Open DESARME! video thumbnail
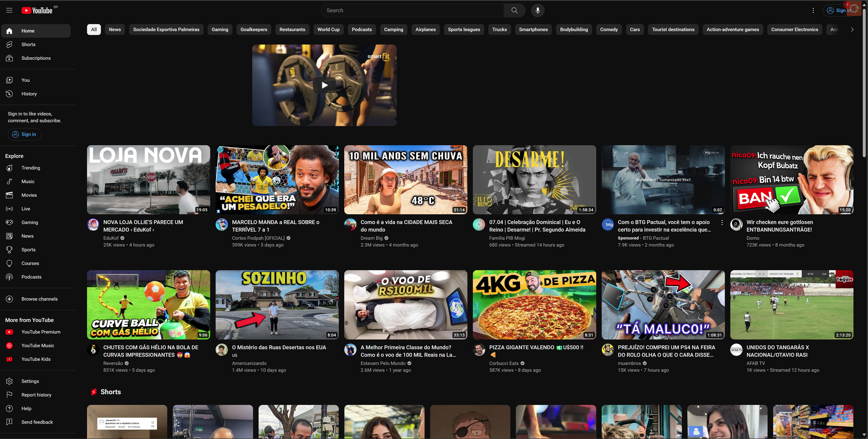Viewport: 868px width, 439px height. tap(534, 180)
